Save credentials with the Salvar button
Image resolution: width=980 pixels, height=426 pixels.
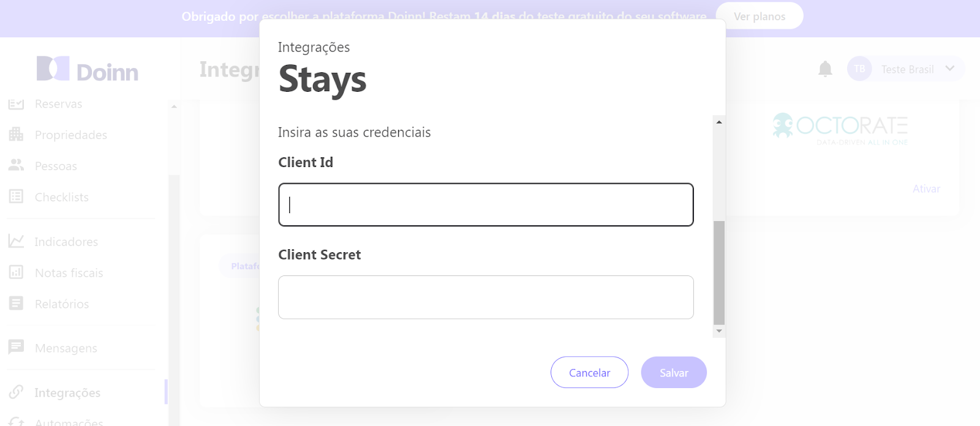tap(674, 373)
